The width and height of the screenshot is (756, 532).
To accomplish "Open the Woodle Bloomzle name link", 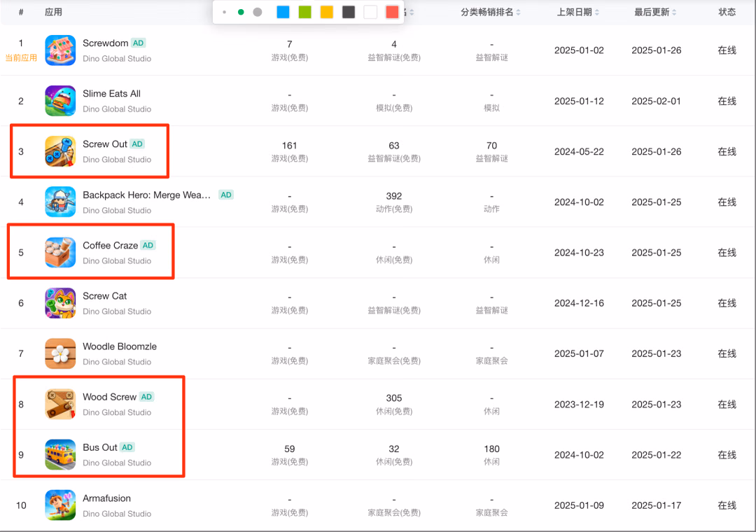I will click(x=120, y=346).
